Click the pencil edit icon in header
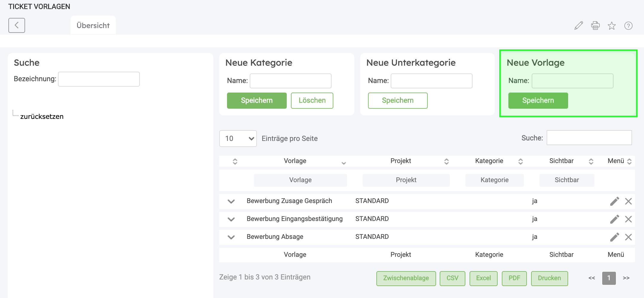 [579, 26]
